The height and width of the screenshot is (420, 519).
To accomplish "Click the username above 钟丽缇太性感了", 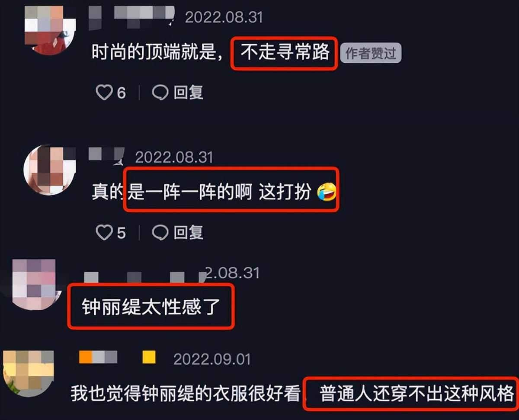I will (144, 277).
